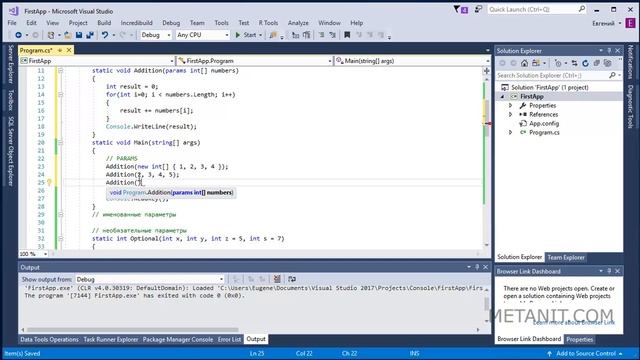Pin the Program.cs tab

[60, 50]
